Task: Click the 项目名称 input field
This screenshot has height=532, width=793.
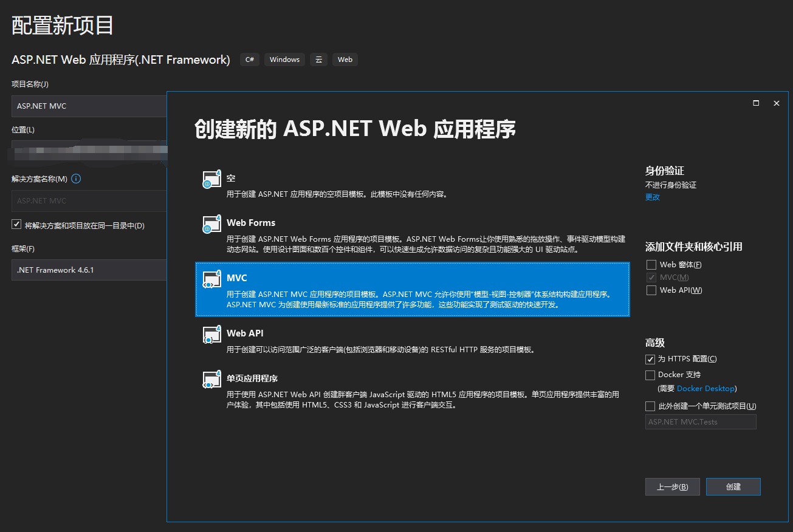Action: pos(89,106)
